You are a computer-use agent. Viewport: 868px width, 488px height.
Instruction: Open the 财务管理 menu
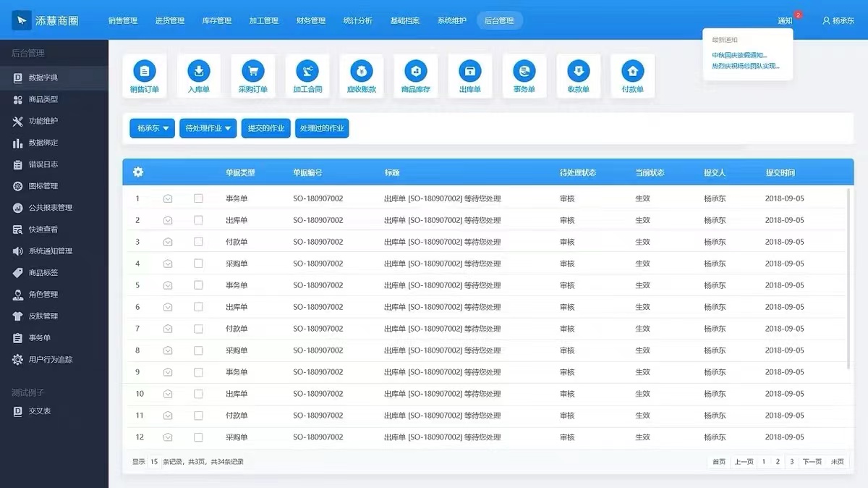pos(310,20)
